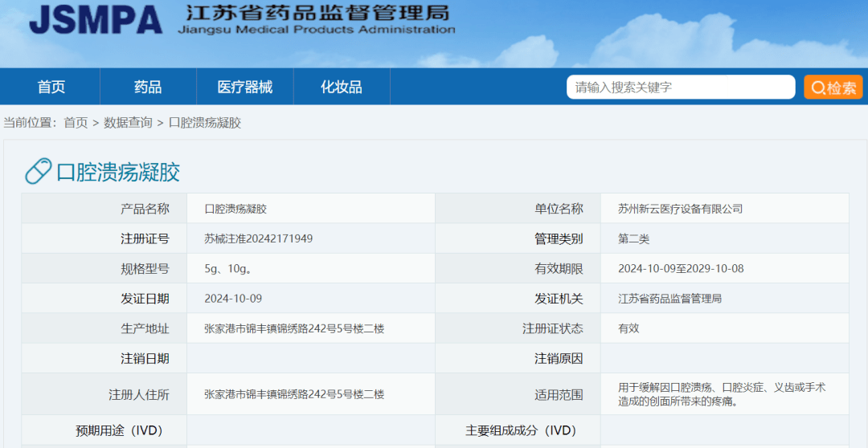This screenshot has height=448, width=868.
Task: Click the search keyword input field
Action: pyautogui.click(x=680, y=88)
